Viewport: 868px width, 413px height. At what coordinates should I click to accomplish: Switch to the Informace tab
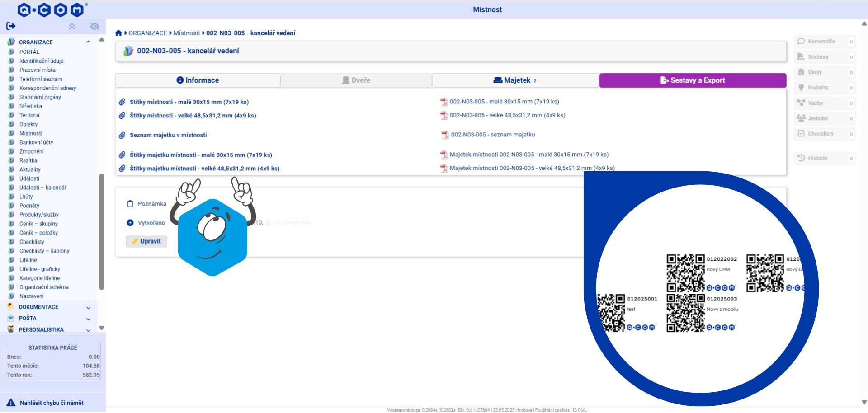(198, 80)
